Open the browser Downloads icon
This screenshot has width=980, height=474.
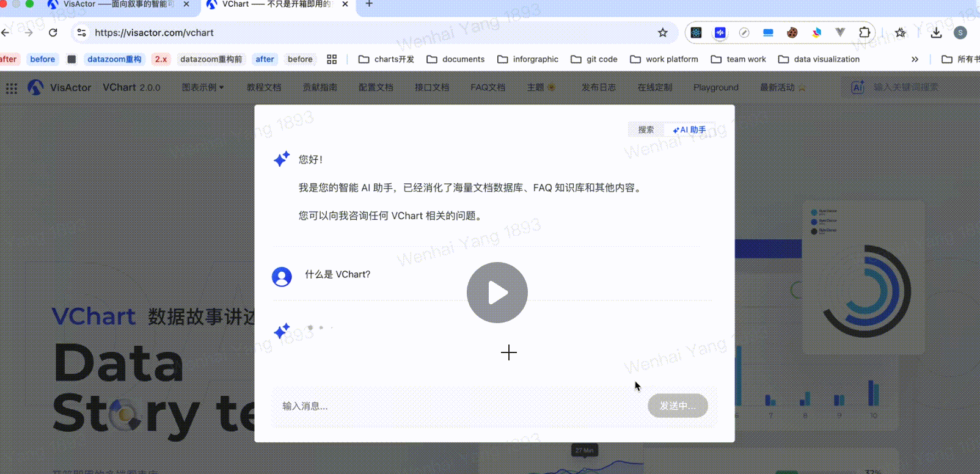(936, 33)
